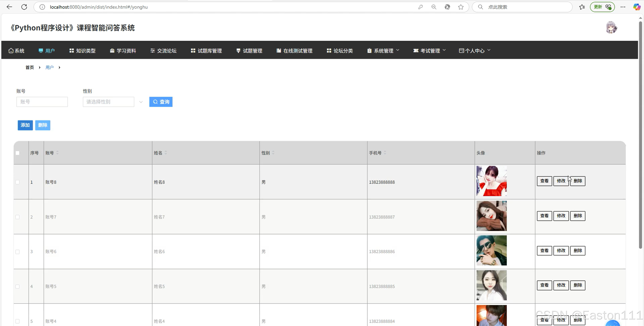644x326 pixels.
Task: Click the page vertical scrollbar
Action: [640, 135]
